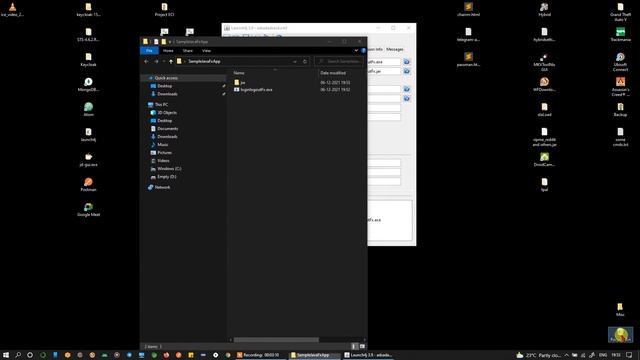This screenshot has width=640, height=360.
Task: Select Trackmania desktop icon
Action: pos(620,34)
